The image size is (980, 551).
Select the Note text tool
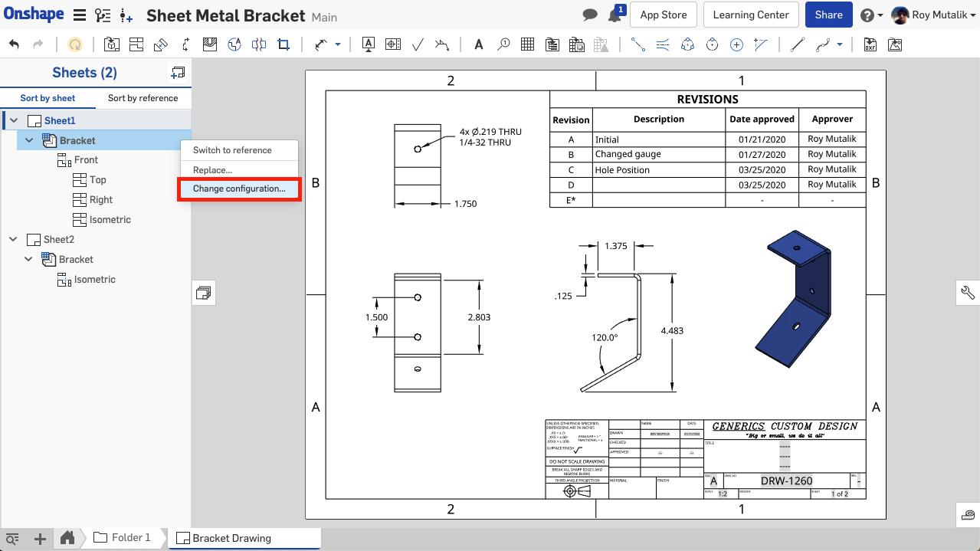(x=479, y=45)
